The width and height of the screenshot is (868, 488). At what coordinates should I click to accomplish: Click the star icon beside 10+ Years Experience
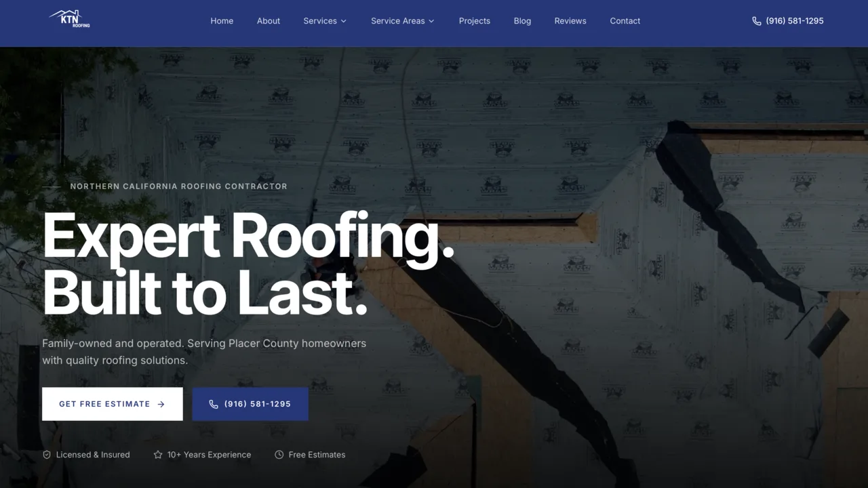[x=158, y=455]
